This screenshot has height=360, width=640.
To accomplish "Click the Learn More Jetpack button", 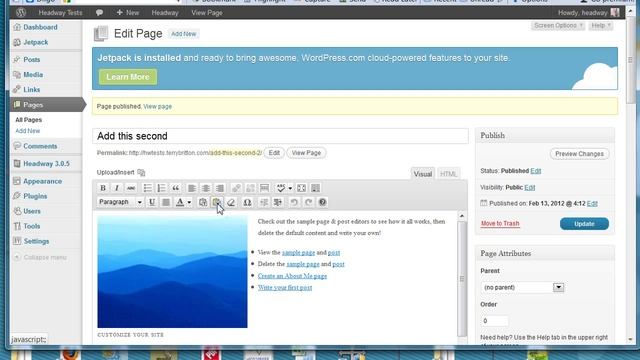I will pyautogui.click(x=128, y=77).
